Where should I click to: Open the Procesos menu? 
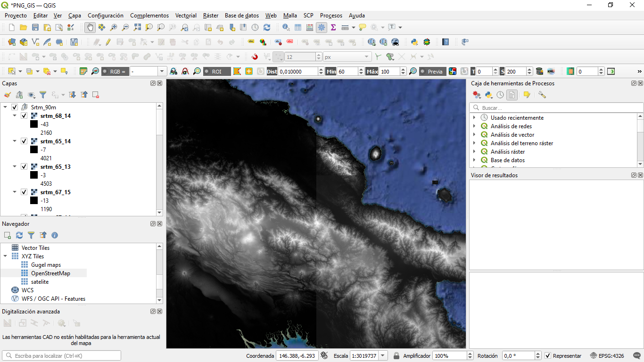(x=331, y=16)
